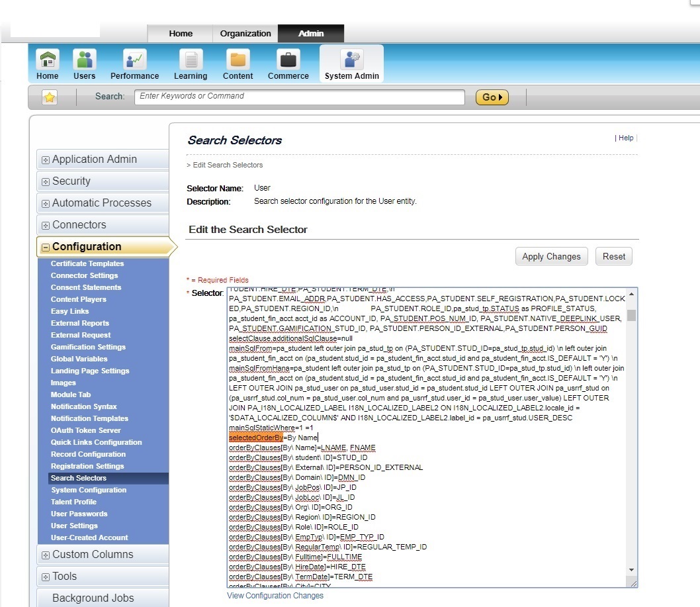Open the Content folder icon
Viewport: 700px width, 607px height.
[238, 60]
